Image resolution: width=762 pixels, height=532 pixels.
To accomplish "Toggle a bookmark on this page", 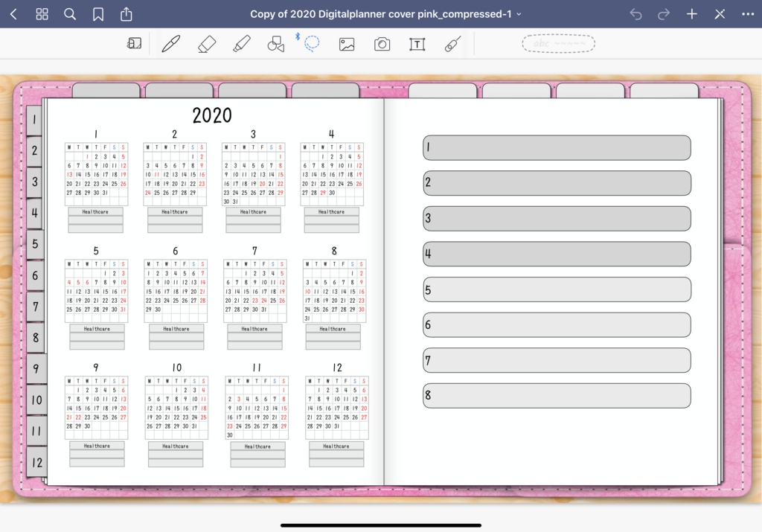I will tap(98, 13).
